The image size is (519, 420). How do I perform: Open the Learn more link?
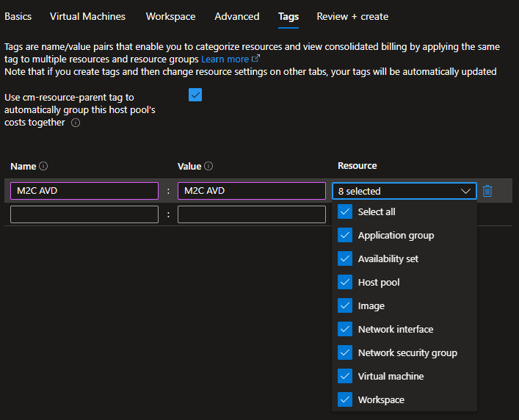click(225, 59)
